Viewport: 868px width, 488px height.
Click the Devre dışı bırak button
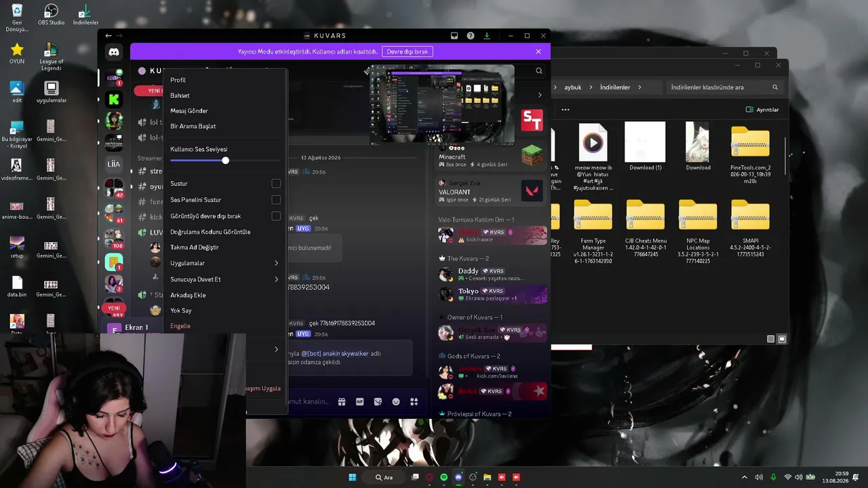(x=408, y=52)
